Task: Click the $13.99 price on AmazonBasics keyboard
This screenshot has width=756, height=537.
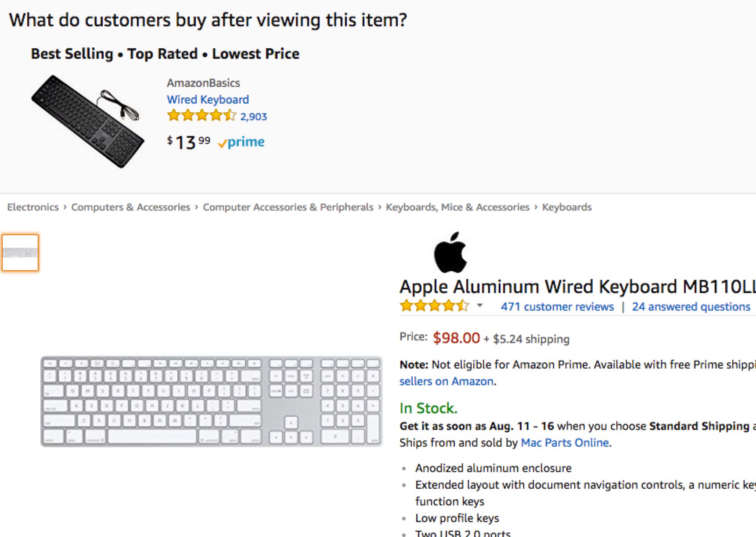Action: pos(189,142)
